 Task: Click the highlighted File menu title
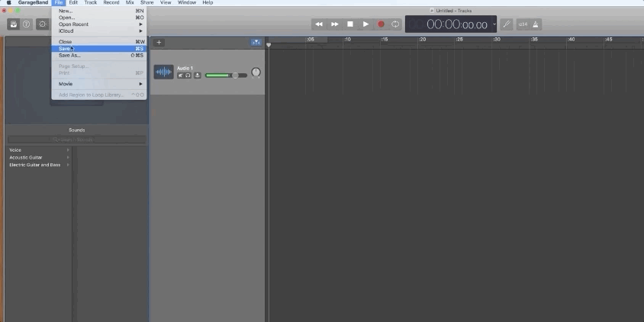59,2
